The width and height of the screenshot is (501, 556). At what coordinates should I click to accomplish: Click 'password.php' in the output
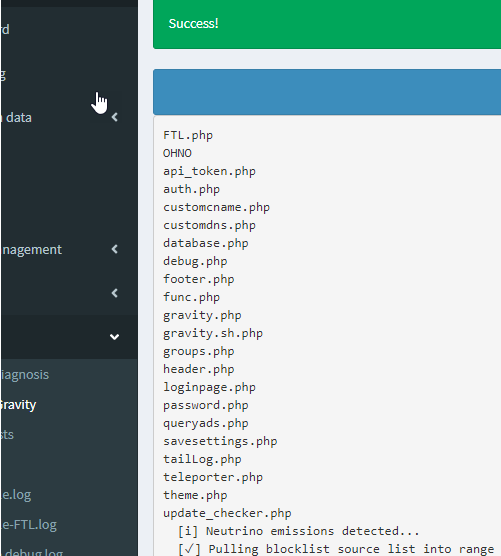coord(206,405)
